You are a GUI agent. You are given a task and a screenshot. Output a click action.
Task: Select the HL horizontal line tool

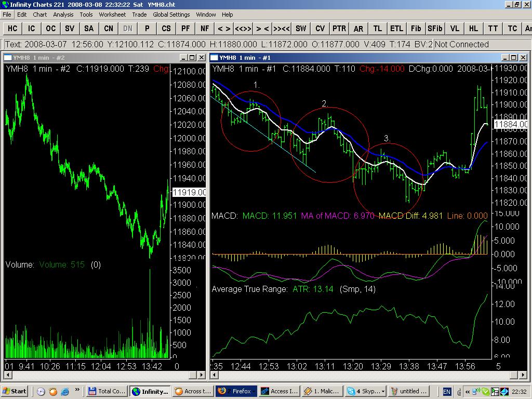click(x=474, y=29)
